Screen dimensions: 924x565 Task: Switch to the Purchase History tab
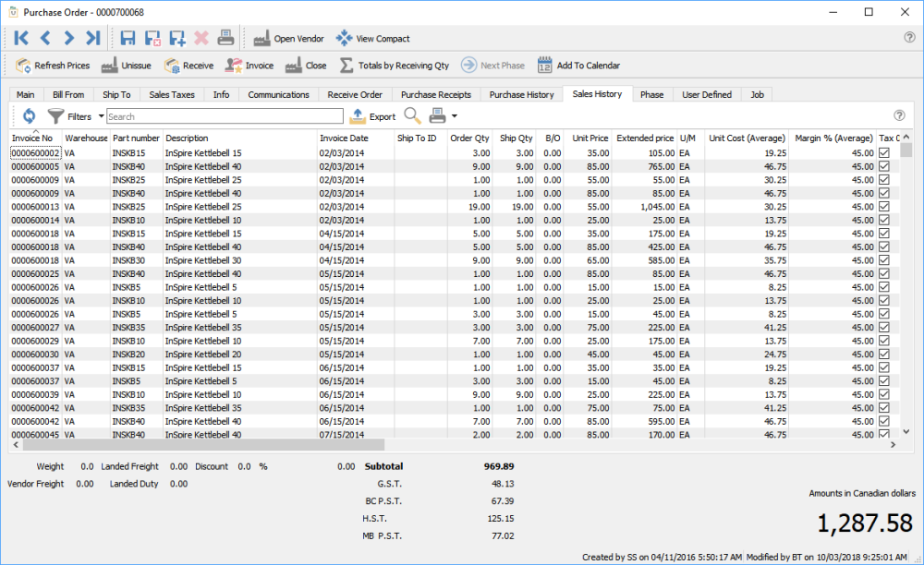pyautogui.click(x=521, y=94)
